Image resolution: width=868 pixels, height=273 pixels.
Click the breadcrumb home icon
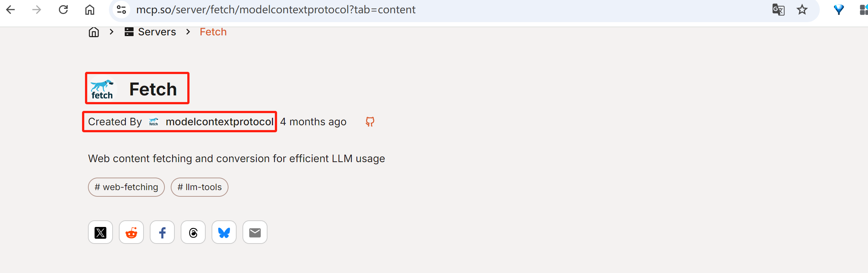pos(94,32)
